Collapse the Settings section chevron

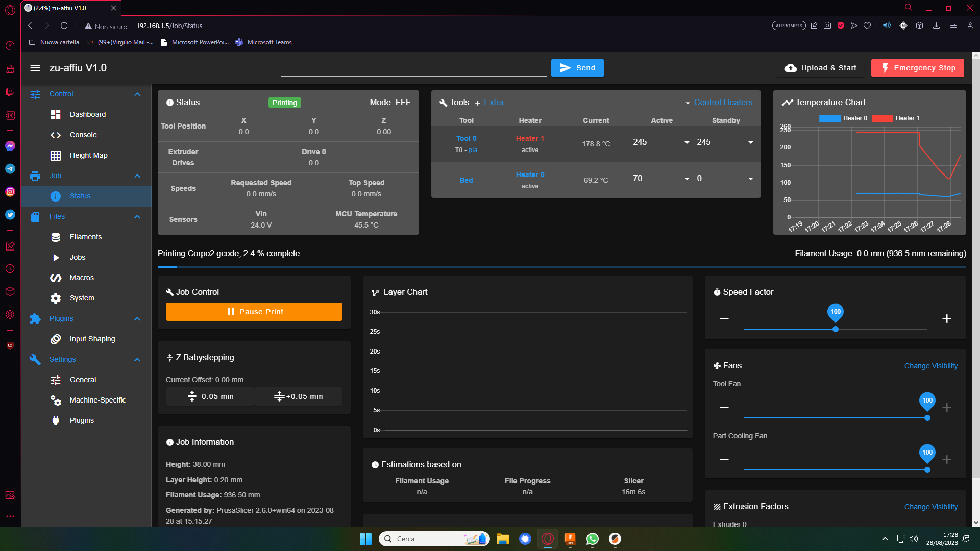tap(137, 359)
